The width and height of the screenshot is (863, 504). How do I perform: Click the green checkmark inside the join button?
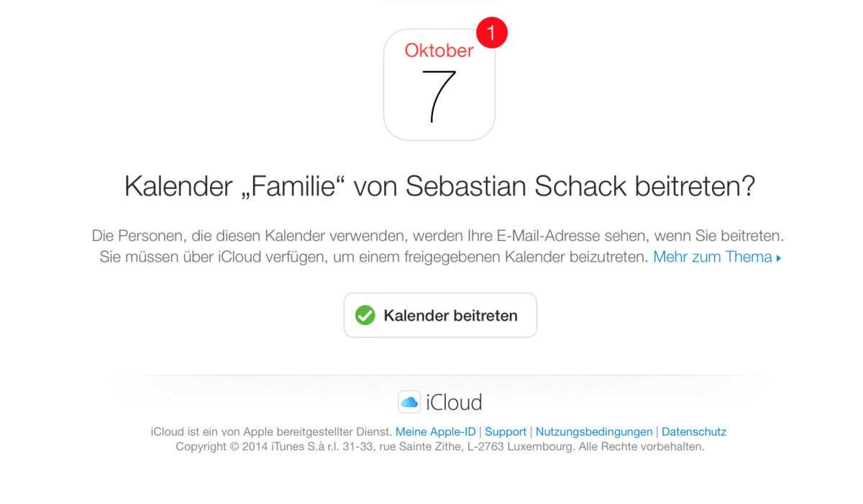click(x=366, y=315)
